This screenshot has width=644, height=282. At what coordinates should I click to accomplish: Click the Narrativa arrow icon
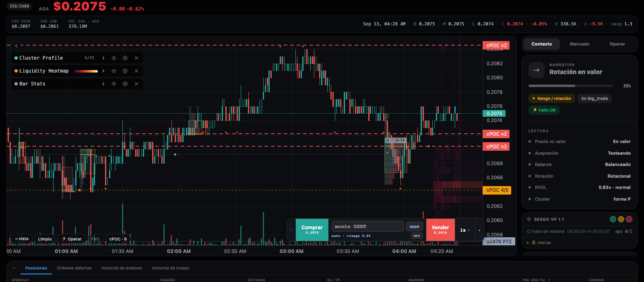pos(536,70)
